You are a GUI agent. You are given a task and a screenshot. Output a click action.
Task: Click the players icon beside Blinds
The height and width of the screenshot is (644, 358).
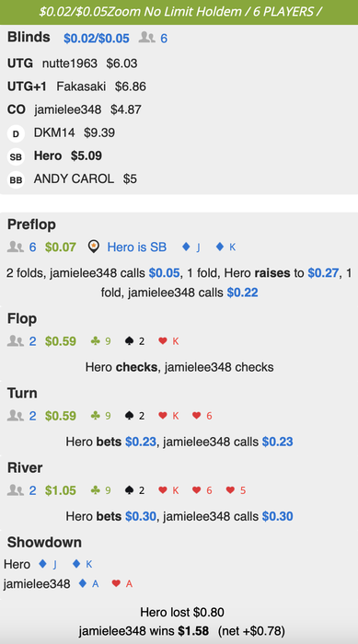coord(146,39)
